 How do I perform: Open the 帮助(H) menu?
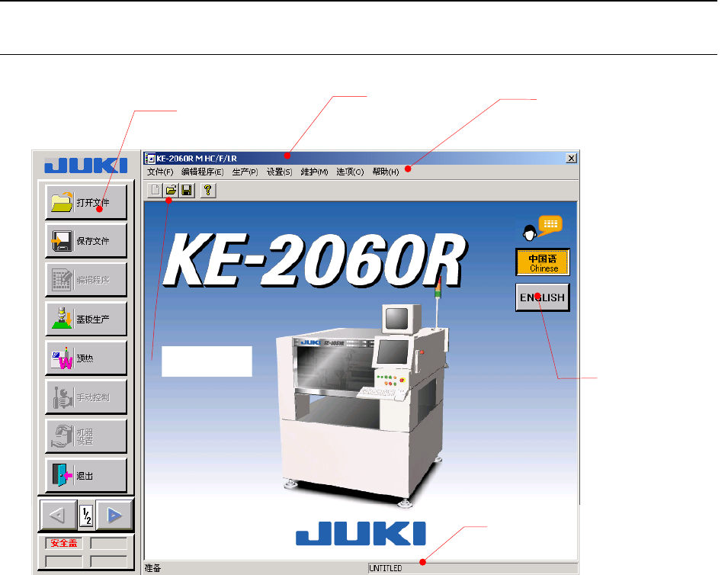click(x=386, y=172)
